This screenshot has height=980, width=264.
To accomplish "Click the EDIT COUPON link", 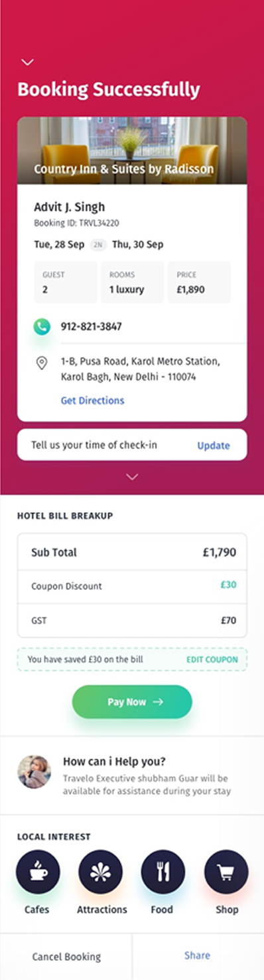I will tap(212, 660).
